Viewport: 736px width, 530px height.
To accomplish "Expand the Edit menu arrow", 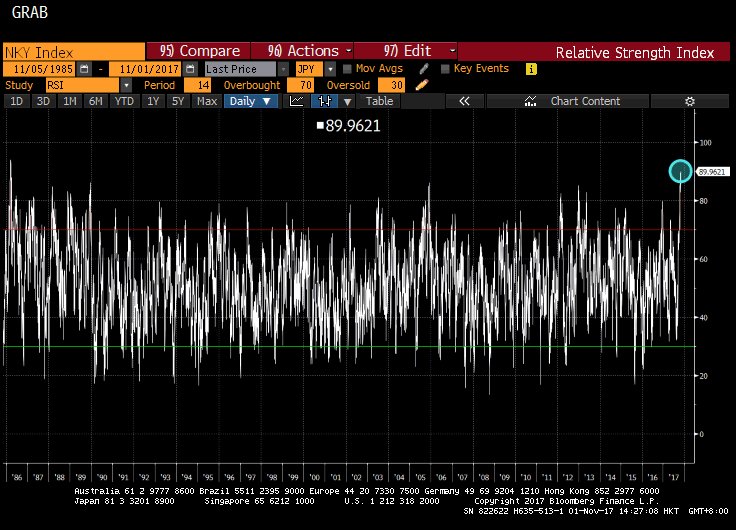I will 452,50.
